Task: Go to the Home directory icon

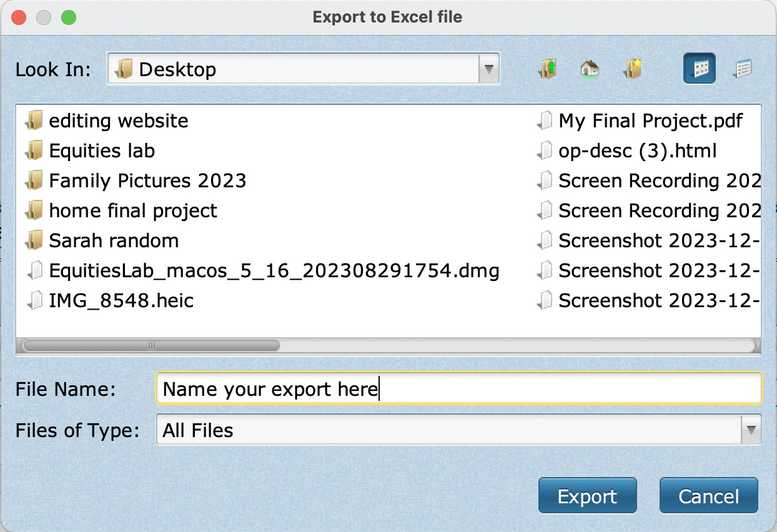Action: point(590,69)
